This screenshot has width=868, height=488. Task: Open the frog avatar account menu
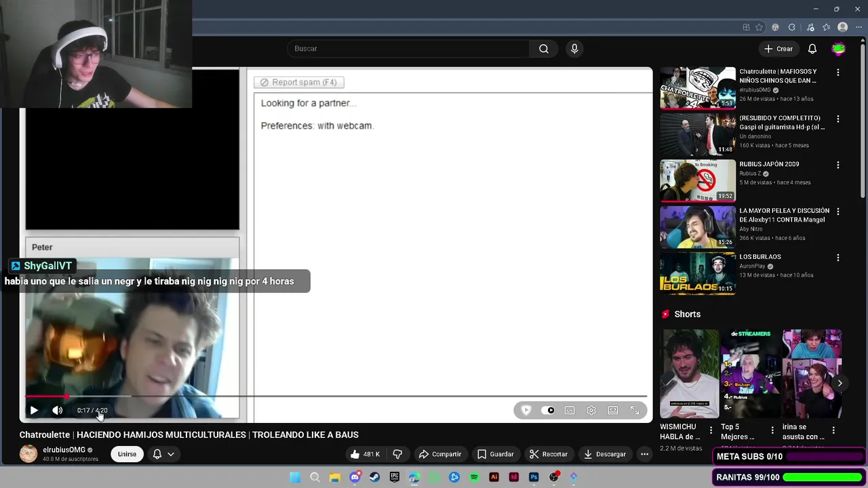pos(839,49)
